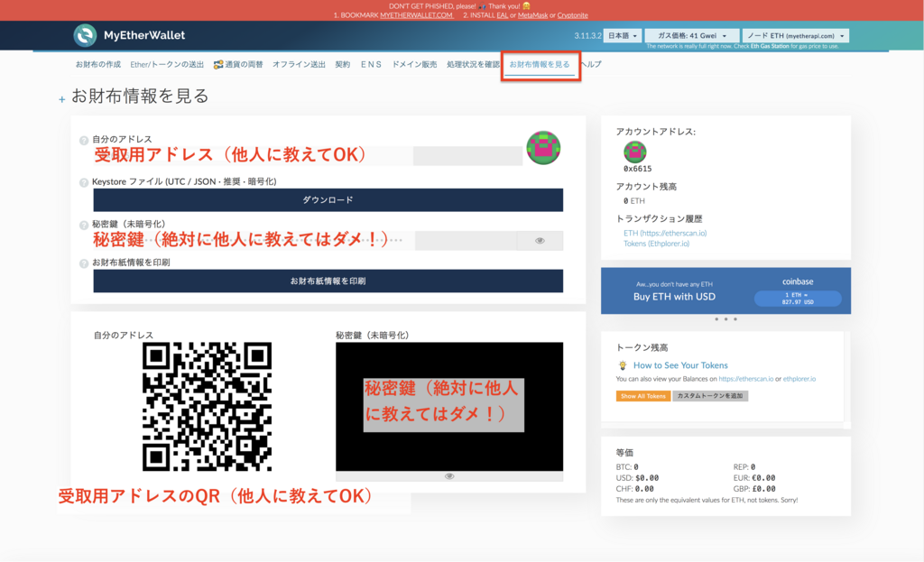Screen dimensions: 924x562
Task: Click the Eth Gas Station link
Action: (x=769, y=46)
